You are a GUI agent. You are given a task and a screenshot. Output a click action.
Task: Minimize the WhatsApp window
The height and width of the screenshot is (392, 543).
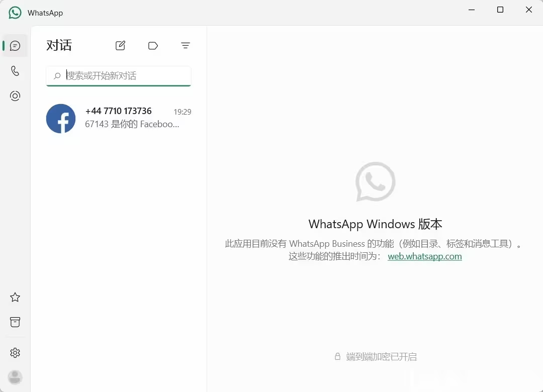[471, 10]
